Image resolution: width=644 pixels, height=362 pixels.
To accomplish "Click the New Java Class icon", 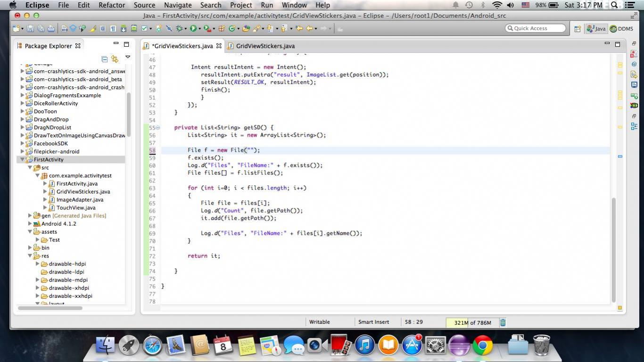I will point(231,28).
